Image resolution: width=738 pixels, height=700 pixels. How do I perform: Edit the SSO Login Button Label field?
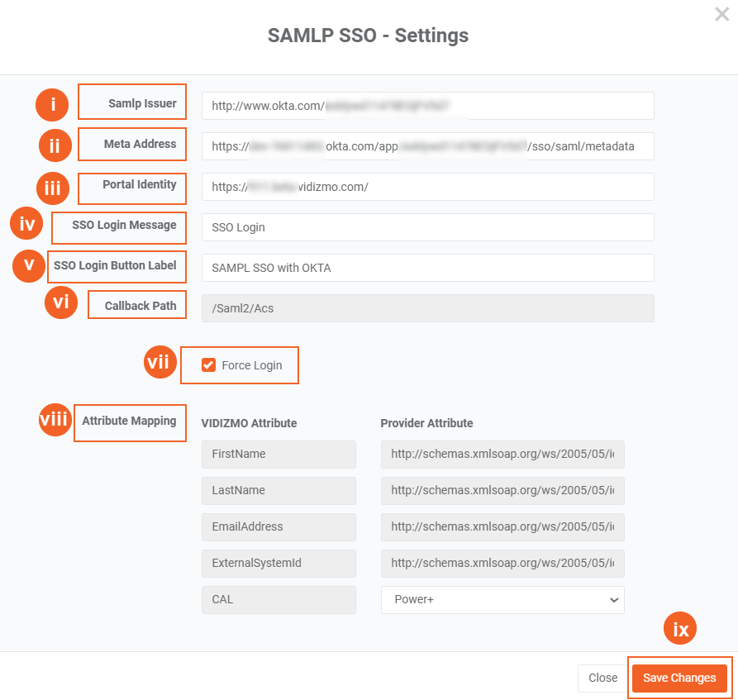pos(427,268)
